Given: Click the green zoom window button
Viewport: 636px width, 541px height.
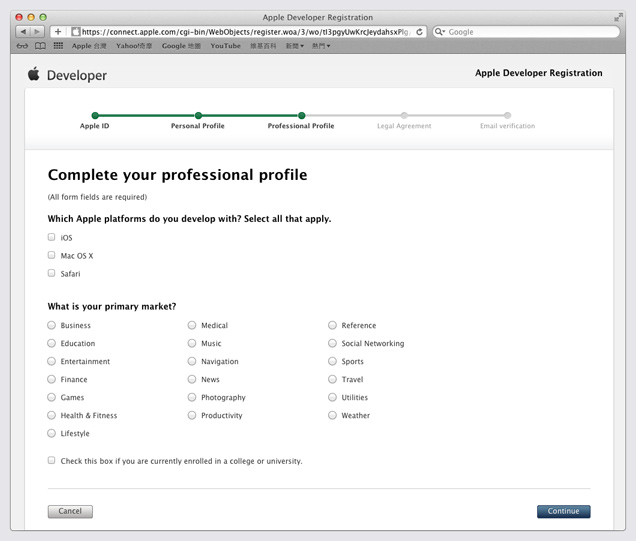Looking at the screenshot, I should 43,17.
